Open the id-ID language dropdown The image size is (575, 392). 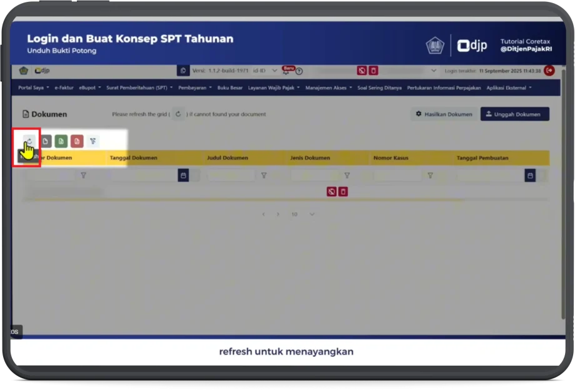point(265,71)
